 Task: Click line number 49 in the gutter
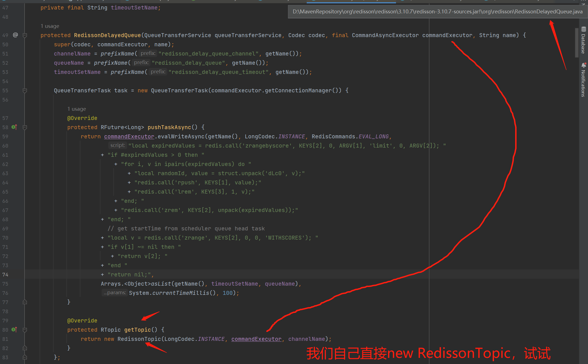[5, 35]
